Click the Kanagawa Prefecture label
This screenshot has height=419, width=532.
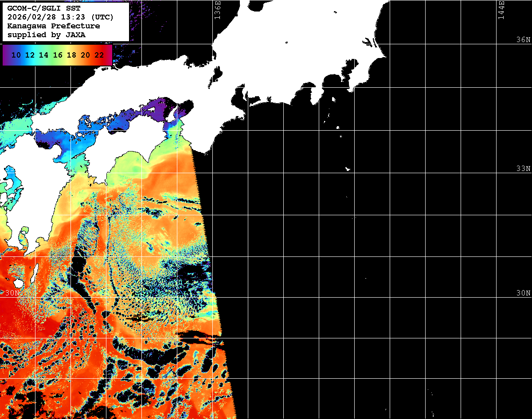pyautogui.click(x=54, y=26)
